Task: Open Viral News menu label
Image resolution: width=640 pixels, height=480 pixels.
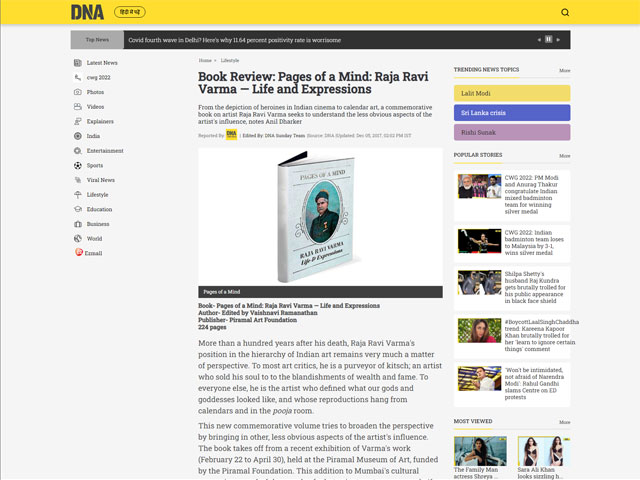Action: coord(100,180)
